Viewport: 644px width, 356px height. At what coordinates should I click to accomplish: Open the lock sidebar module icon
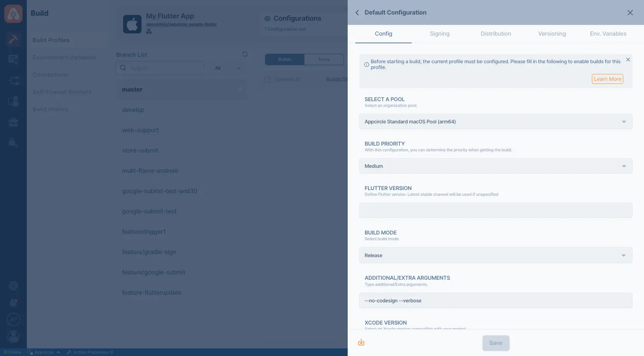pos(13,143)
